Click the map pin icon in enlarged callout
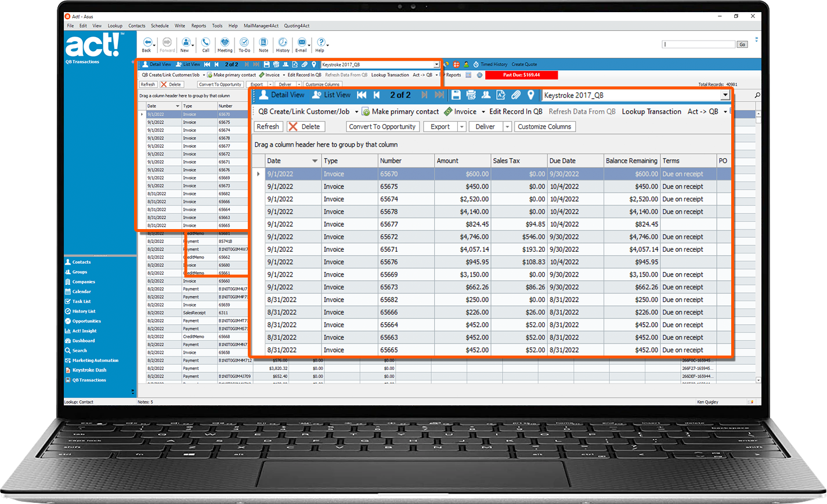827x504 pixels. tap(530, 95)
